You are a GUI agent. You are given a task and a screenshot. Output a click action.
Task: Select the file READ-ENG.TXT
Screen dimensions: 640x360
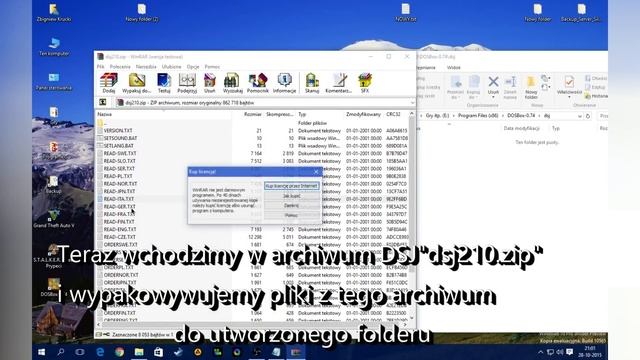(x=120, y=229)
